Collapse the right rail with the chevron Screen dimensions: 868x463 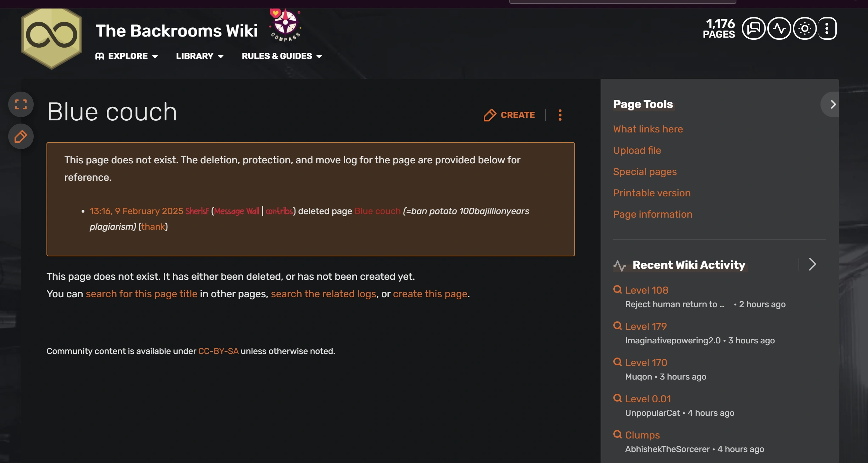(833, 104)
